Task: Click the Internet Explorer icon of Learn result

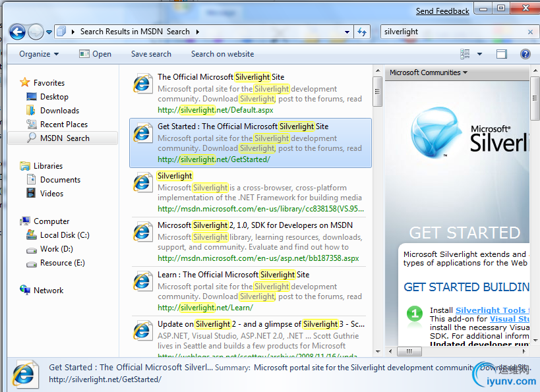Action: click(x=142, y=281)
